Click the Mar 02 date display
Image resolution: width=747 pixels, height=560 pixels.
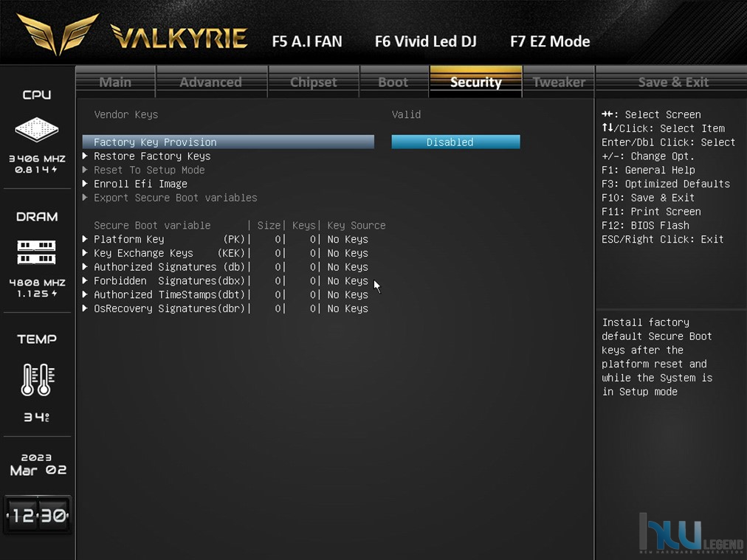coord(38,470)
